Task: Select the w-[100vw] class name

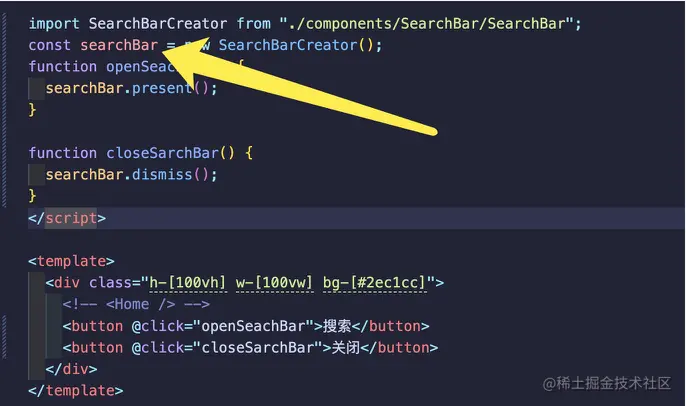Action: point(274,283)
